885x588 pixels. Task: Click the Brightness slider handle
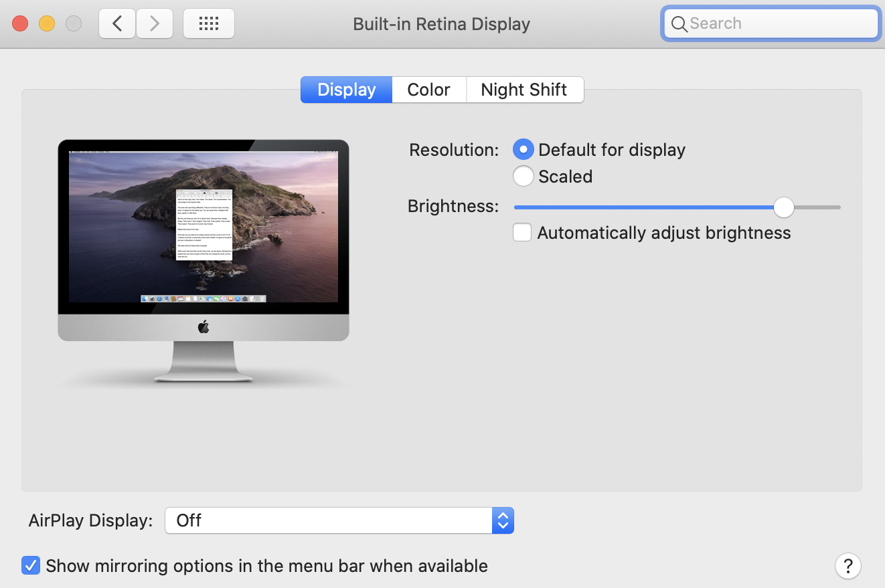pyautogui.click(x=783, y=207)
